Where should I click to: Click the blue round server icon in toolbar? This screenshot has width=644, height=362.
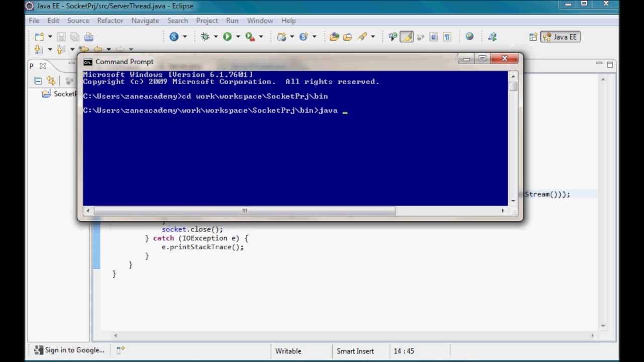[x=174, y=37]
